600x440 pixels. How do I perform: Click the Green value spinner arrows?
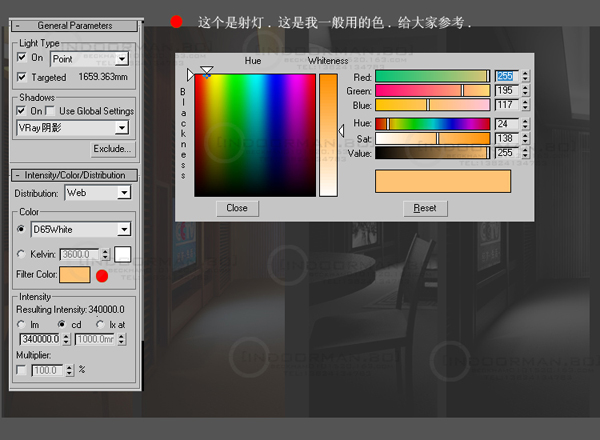(526, 90)
